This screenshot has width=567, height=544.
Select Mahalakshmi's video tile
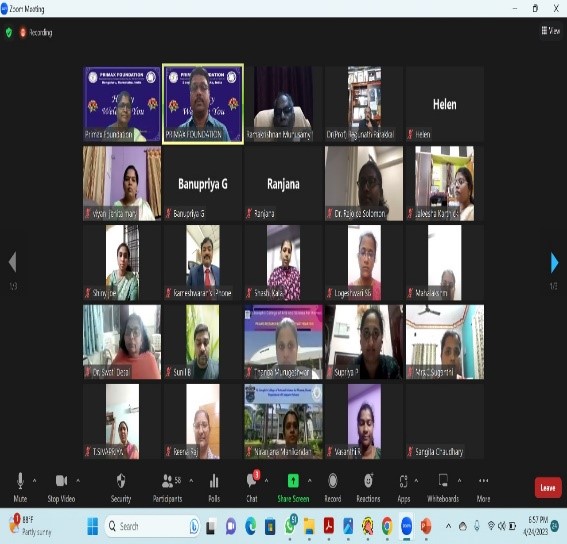click(445, 263)
